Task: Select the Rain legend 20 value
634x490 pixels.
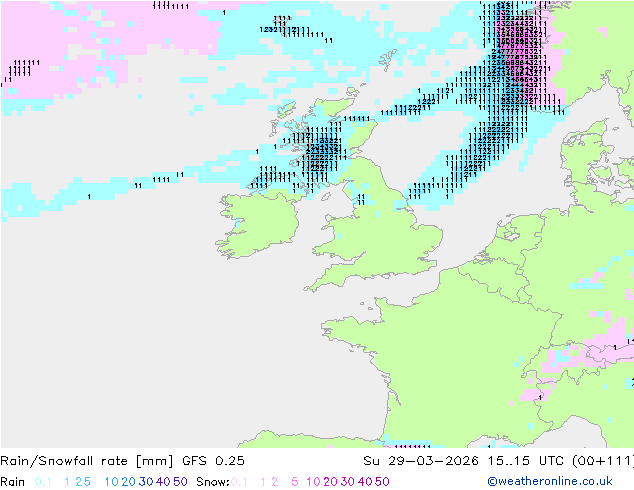Action: [129, 482]
